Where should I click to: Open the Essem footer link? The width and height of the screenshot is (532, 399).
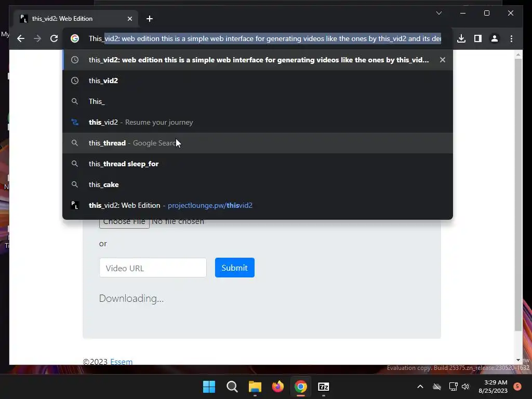click(x=121, y=362)
